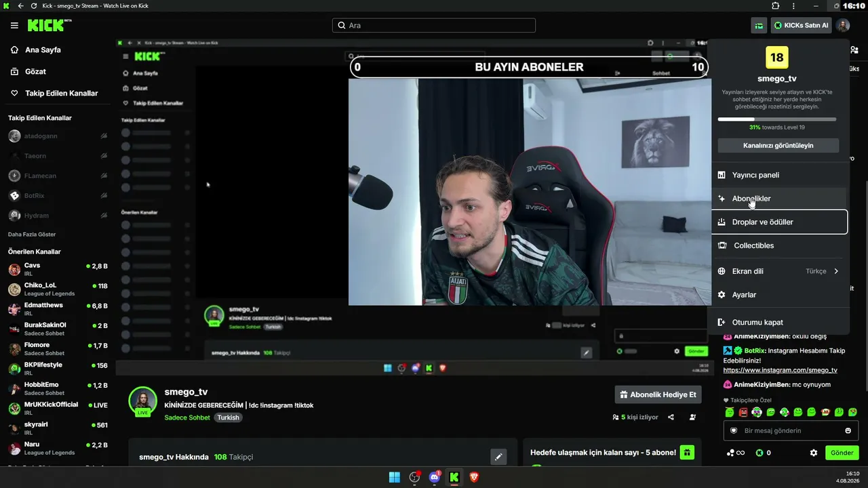Go to Ana Sayfa

[43, 50]
